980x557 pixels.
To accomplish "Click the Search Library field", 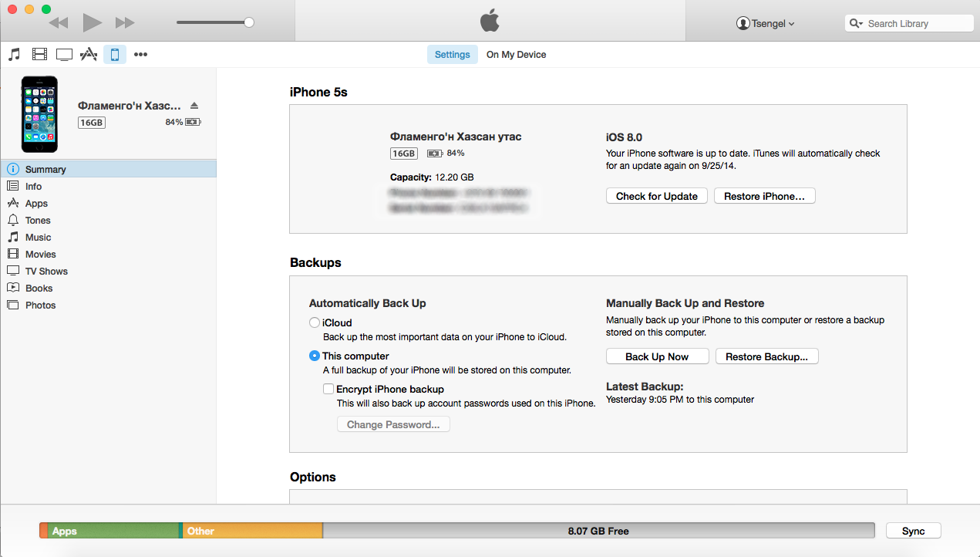I will 910,23.
